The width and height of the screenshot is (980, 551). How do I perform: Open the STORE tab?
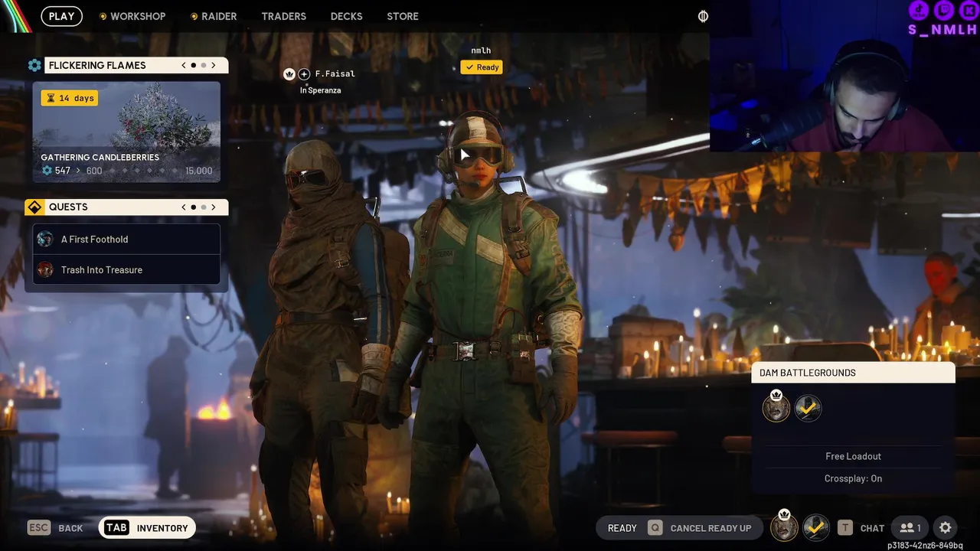[403, 16]
